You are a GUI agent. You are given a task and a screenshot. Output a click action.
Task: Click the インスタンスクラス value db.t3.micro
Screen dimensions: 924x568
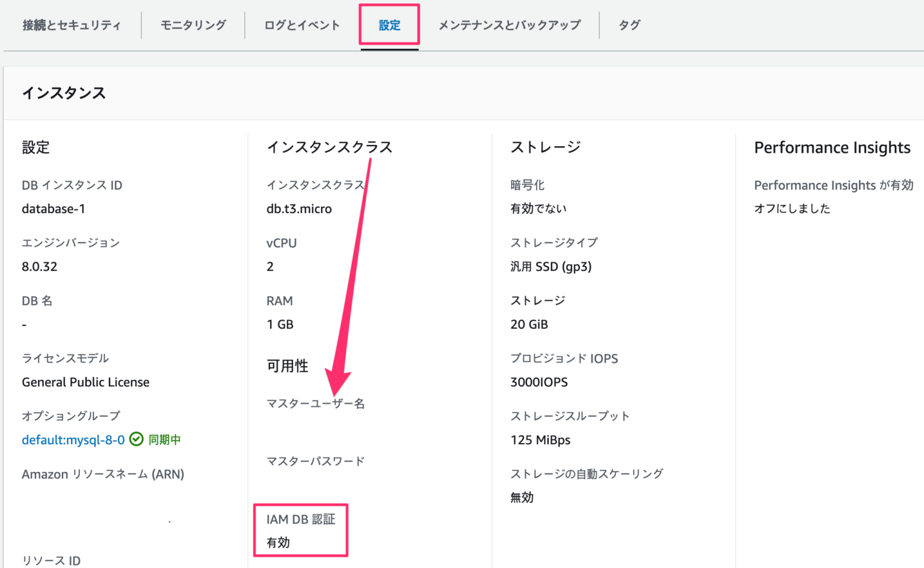coord(300,209)
